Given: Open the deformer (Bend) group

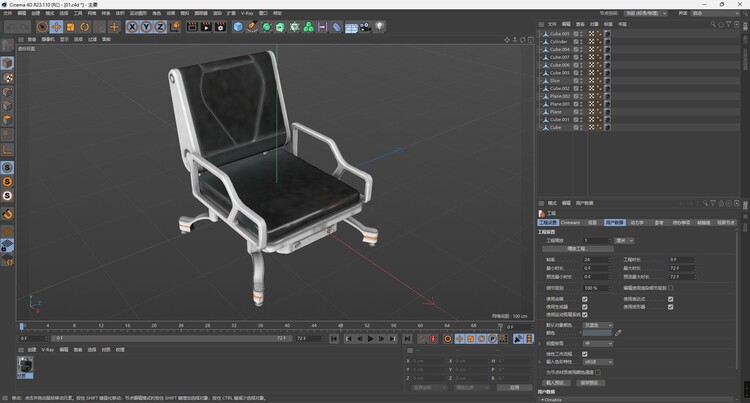Looking at the screenshot, I should (x=337, y=27).
